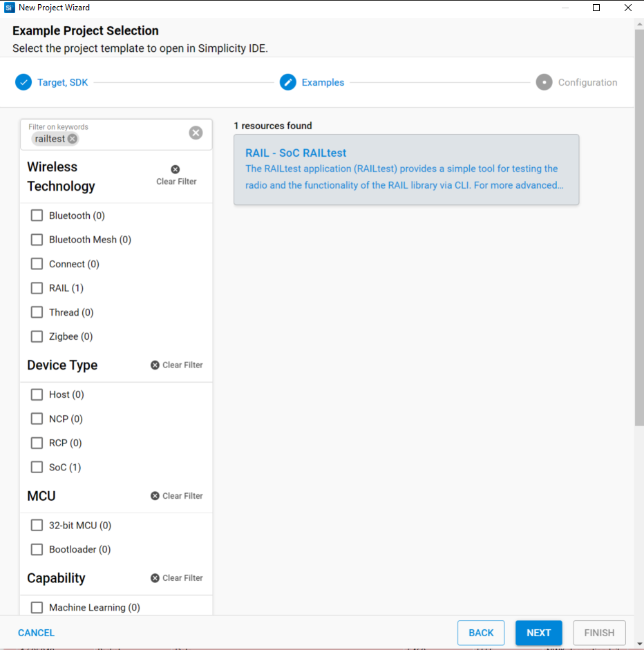This screenshot has width=644, height=650.
Task: Click the Wireless Technology heading
Action: point(61,176)
